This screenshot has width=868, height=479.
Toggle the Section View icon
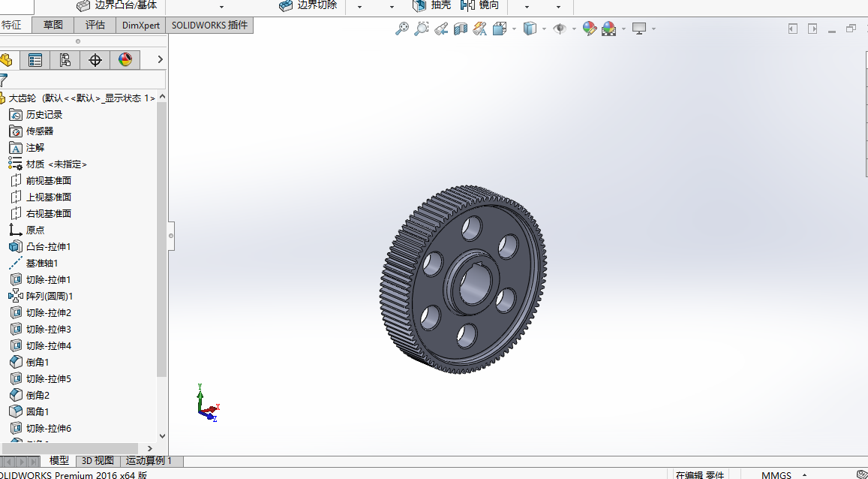(x=461, y=29)
